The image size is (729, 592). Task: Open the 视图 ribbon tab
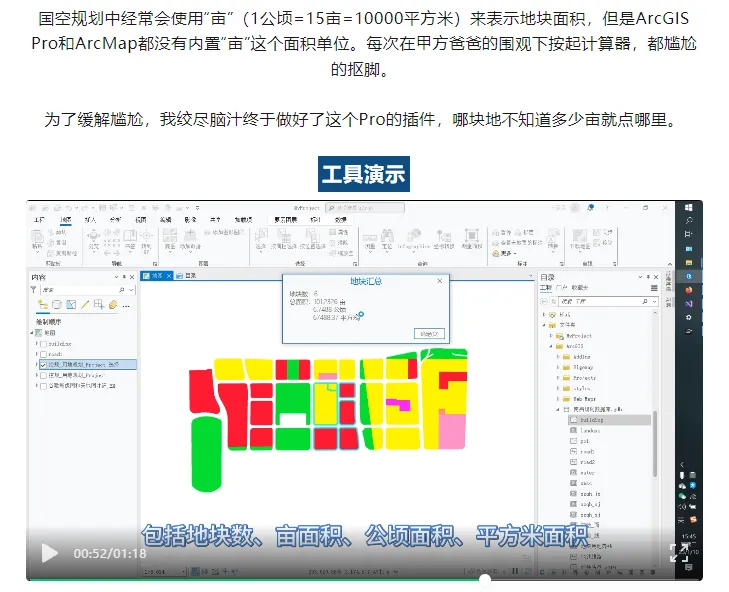(140, 220)
